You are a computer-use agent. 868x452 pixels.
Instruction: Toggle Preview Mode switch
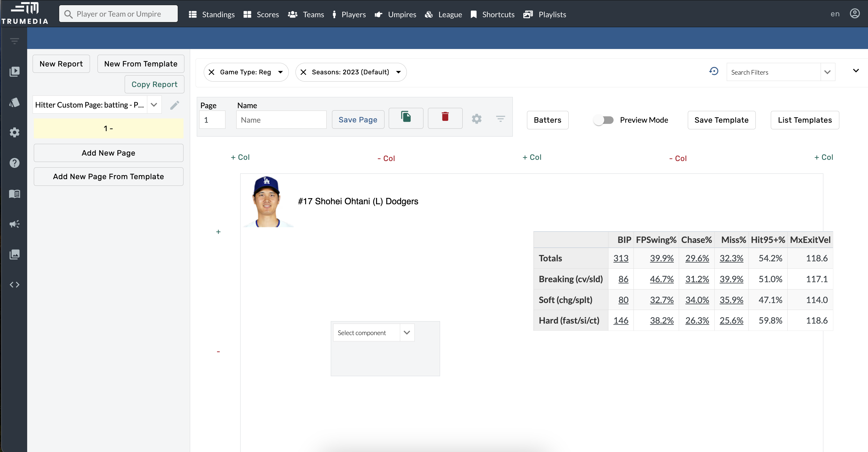pyautogui.click(x=604, y=120)
